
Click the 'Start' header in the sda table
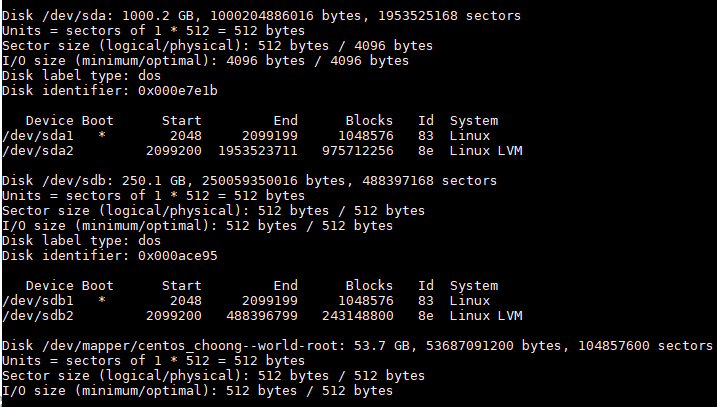click(182, 121)
